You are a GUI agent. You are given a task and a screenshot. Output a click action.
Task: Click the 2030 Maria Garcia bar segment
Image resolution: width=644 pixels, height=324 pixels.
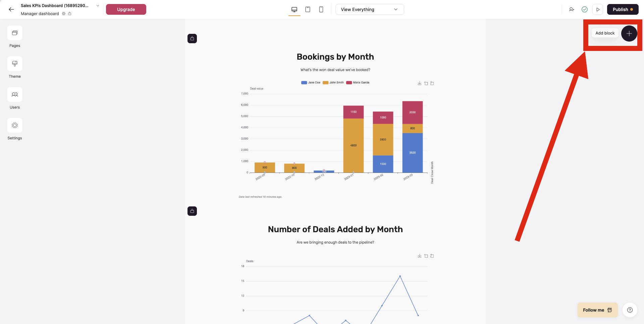coord(413,112)
